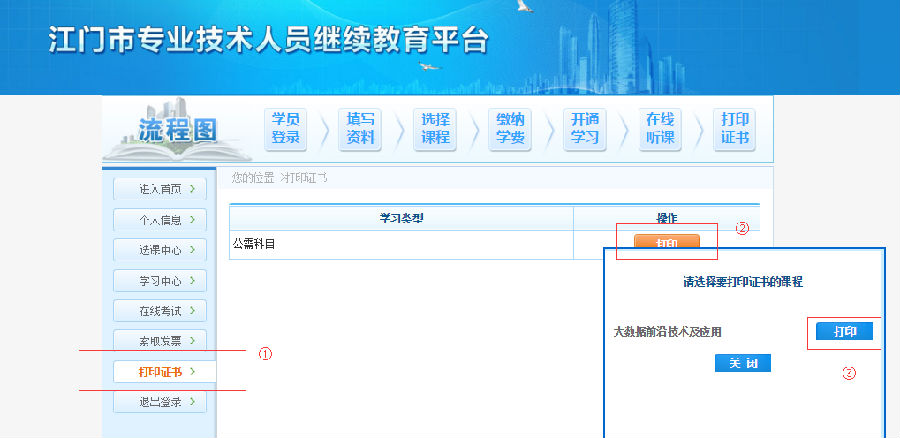Open 个人信息 in the left menu
Screen dimensions: 900x438
(x=160, y=219)
